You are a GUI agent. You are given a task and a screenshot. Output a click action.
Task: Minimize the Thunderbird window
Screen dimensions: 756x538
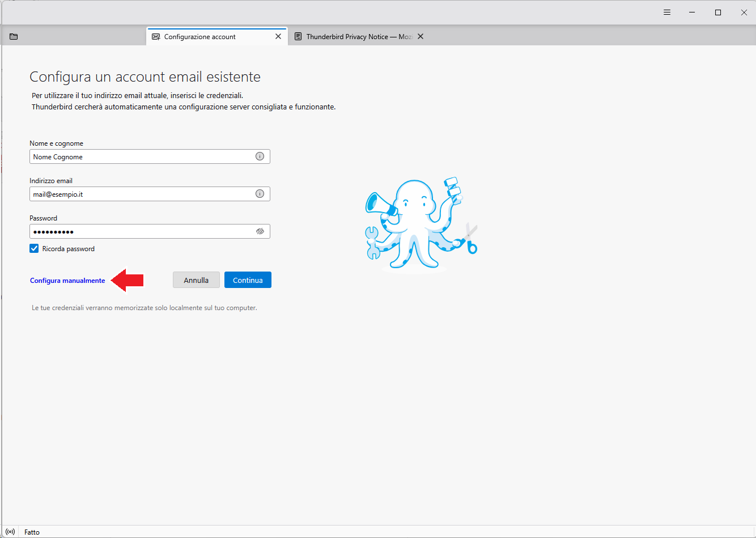(693, 12)
